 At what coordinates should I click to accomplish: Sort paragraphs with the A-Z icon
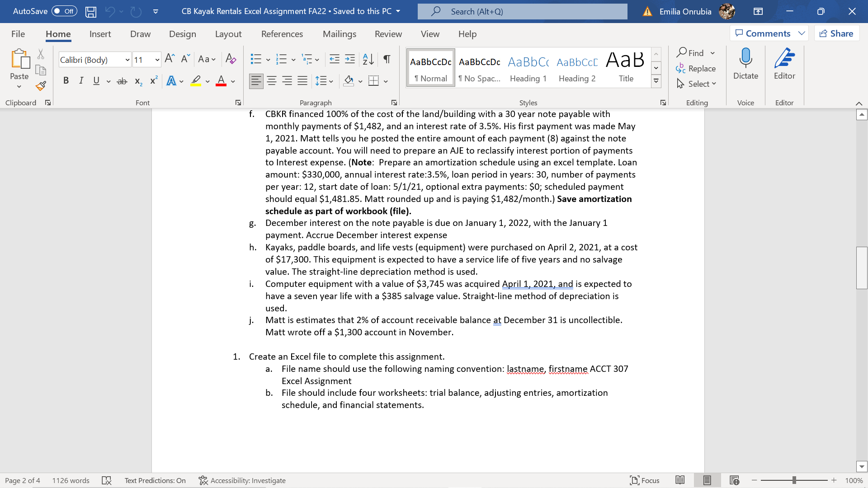(368, 59)
